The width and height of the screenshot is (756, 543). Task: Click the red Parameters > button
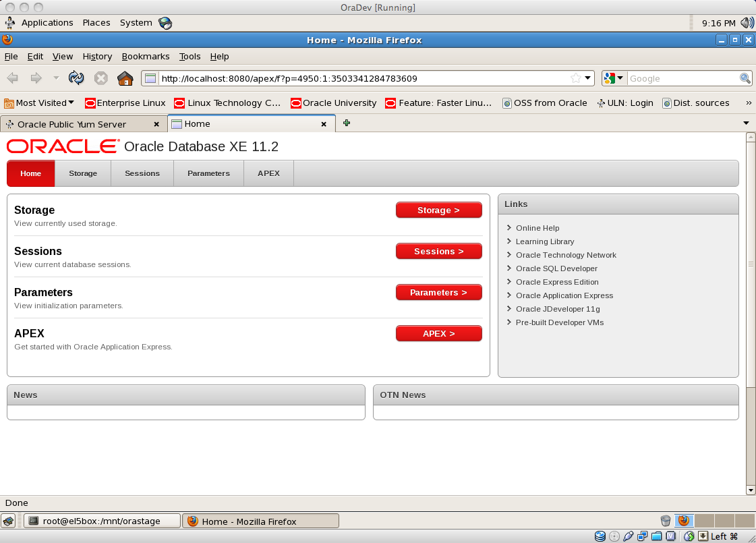pyautogui.click(x=439, y=292)
